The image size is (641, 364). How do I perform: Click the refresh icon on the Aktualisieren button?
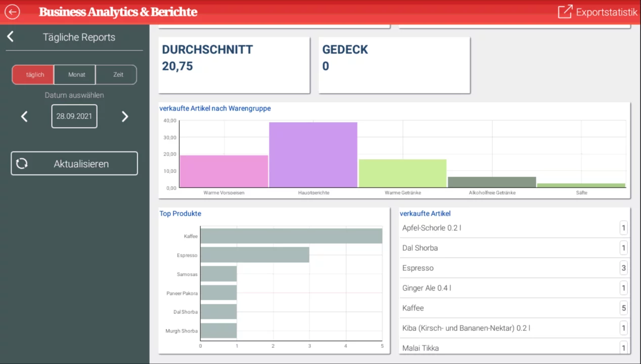pyautogui.click(x=22, y=163)
